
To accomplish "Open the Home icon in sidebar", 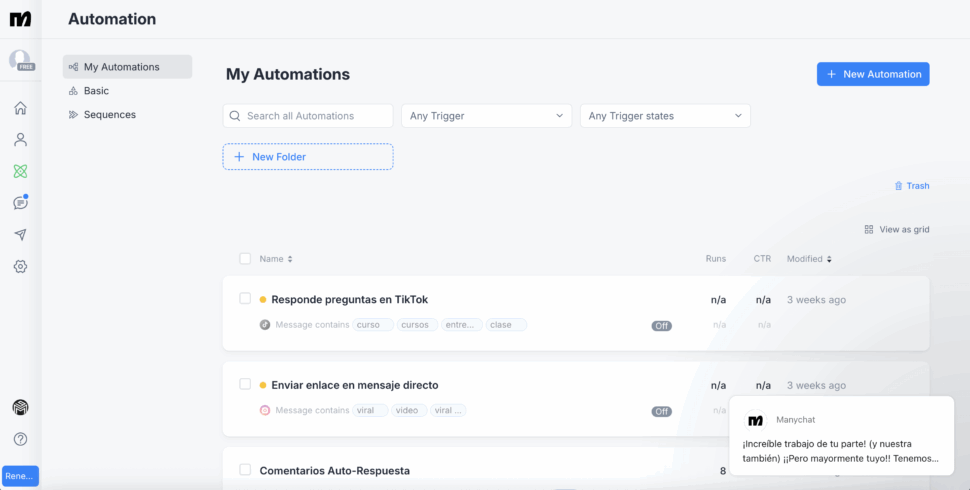I will point(20,108).
